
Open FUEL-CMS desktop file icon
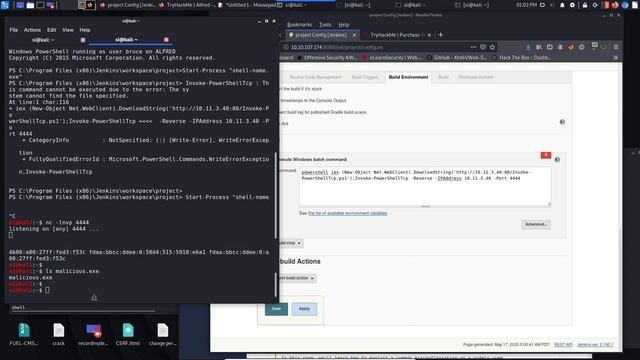pyautogui.click(x=24, y=334)
